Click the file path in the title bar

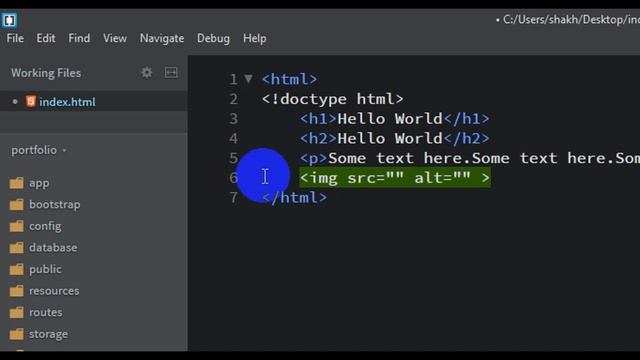(x=571, y=20)
